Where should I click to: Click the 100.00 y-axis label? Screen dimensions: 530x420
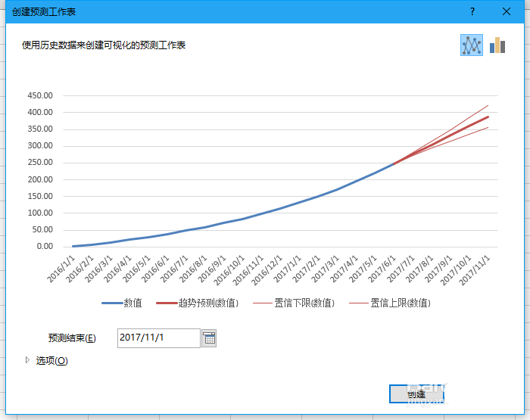click(40, 213)
